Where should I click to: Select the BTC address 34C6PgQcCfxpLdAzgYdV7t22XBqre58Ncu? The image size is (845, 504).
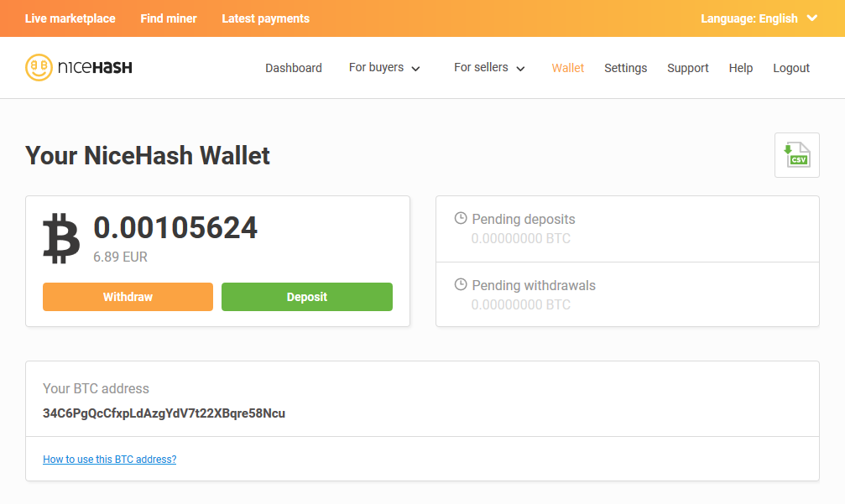pyautogui.click(x=164, y=413)
